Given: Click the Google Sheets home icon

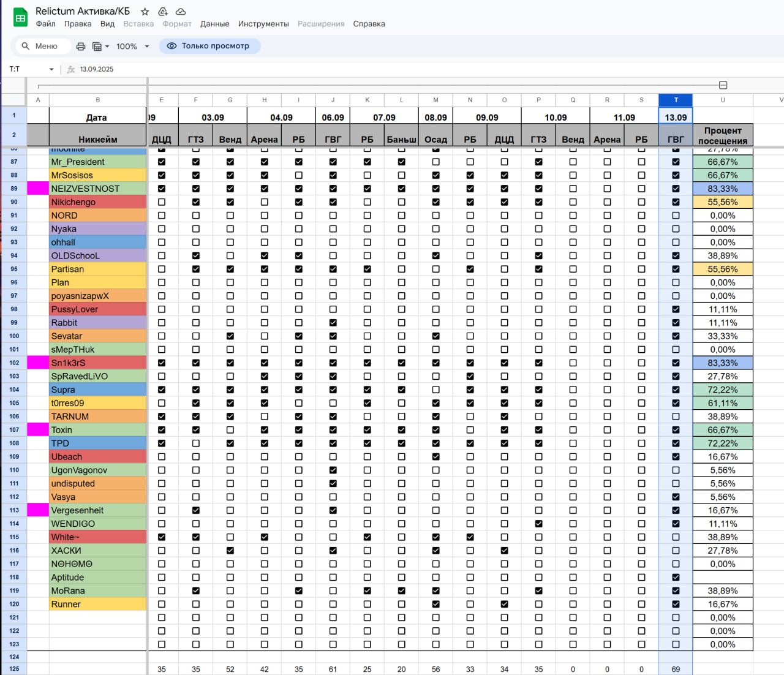Looking at the screenshot, I should [x=20, y=18].
